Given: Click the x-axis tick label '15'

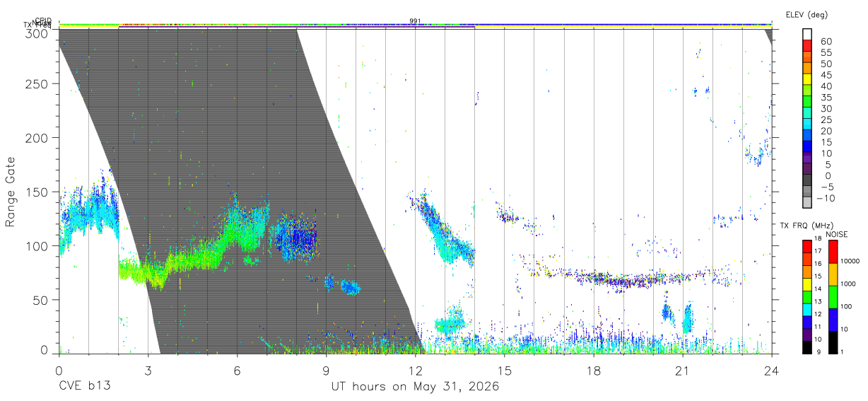Looking at the screenshot, I should click(x=504, y=370).
